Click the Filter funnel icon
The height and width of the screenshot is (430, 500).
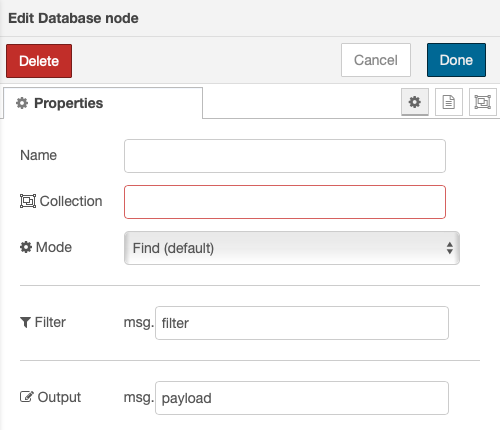[25, 322]
